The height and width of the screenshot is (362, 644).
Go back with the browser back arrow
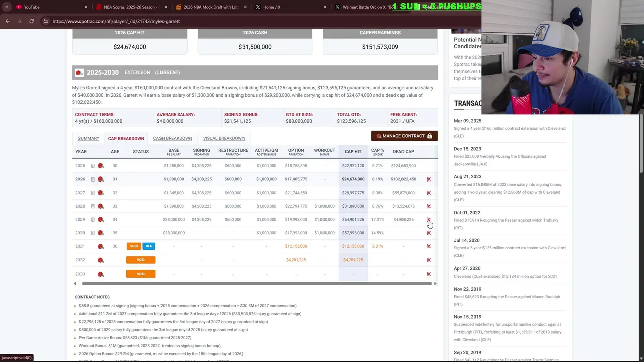click(x=7, y=21)
